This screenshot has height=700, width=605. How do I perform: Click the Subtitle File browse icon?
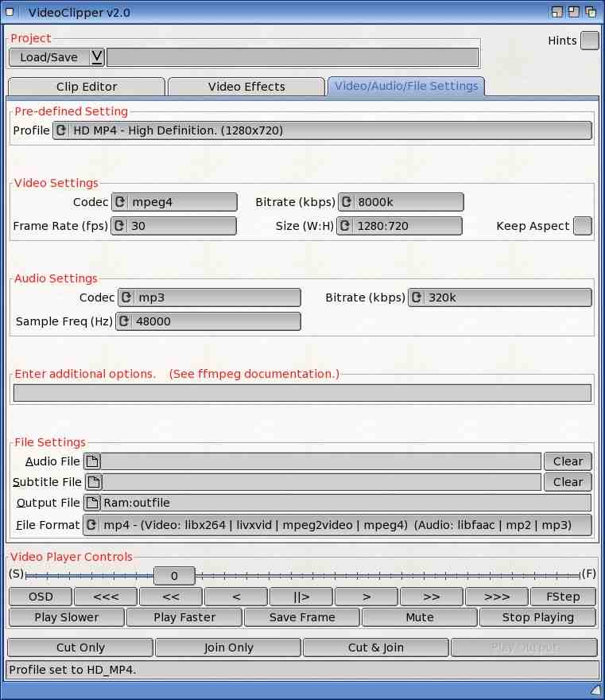[94, 482]
